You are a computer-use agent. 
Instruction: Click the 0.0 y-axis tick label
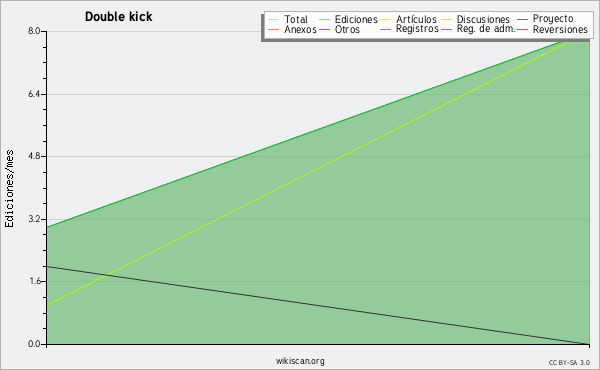coord(34,344)
